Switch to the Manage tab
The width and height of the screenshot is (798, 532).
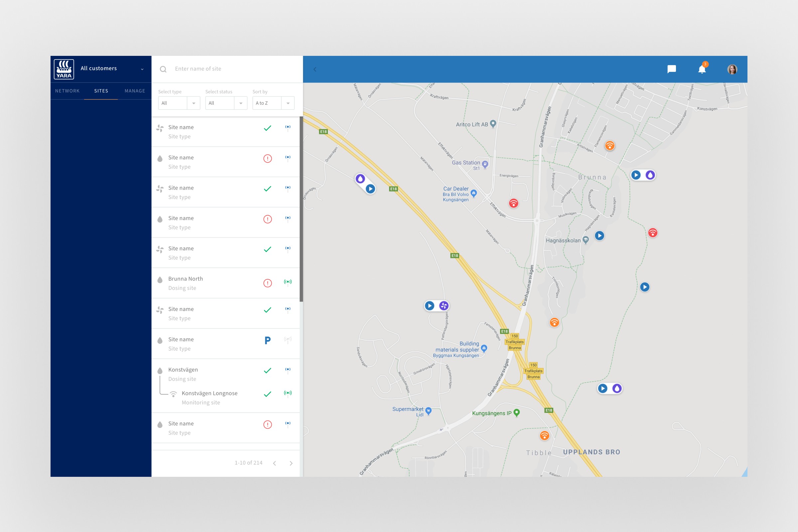135,91
